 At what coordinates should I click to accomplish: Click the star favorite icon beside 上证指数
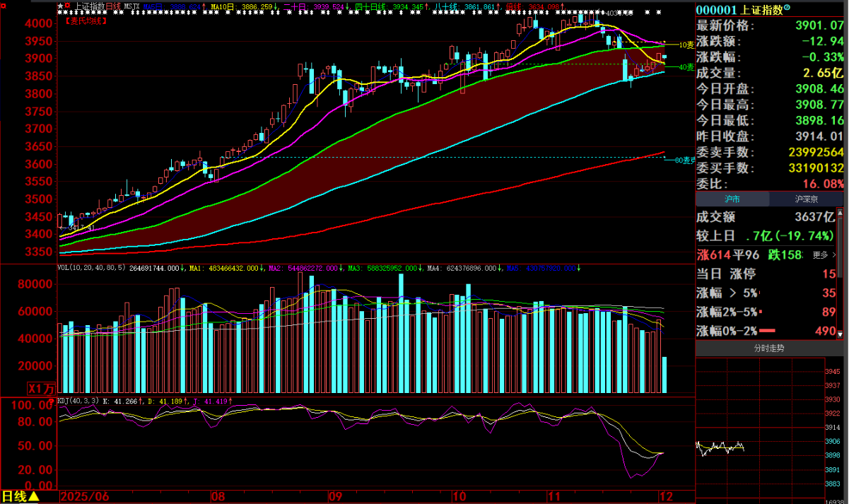pos(60,6)
